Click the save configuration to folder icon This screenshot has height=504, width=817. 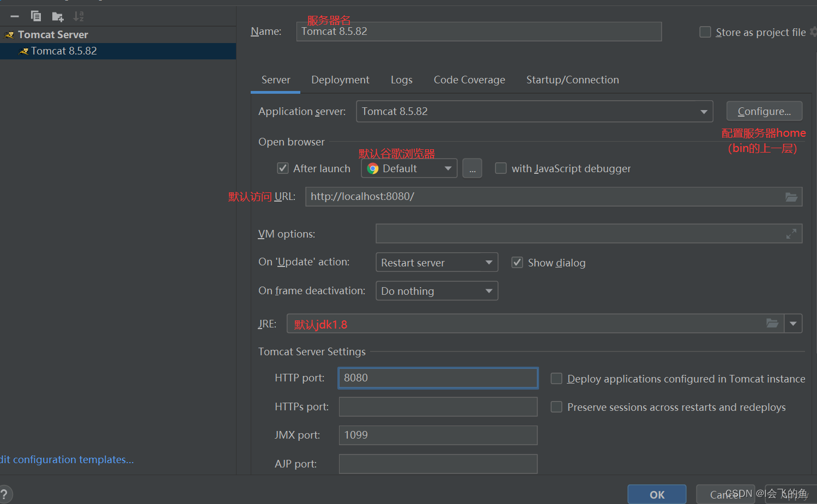(x=57, y=17)
